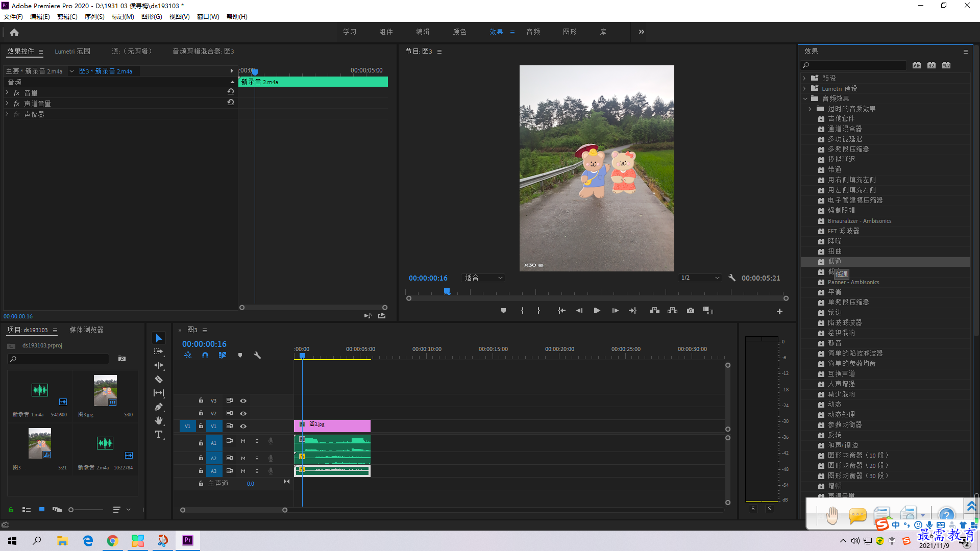This screenshot has height=551, width=980.
Task: Select the Pen tool
Action: tap(159, 407)
